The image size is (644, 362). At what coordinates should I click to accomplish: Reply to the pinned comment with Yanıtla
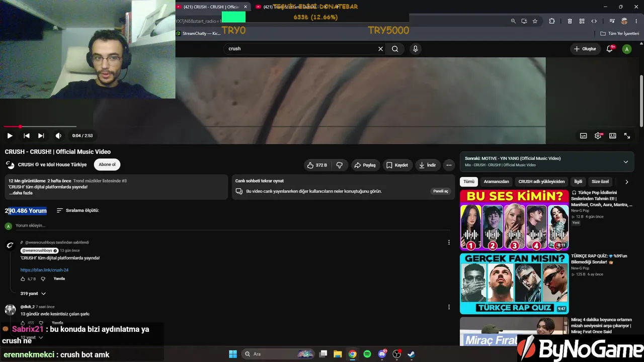[x=59, y=279]
